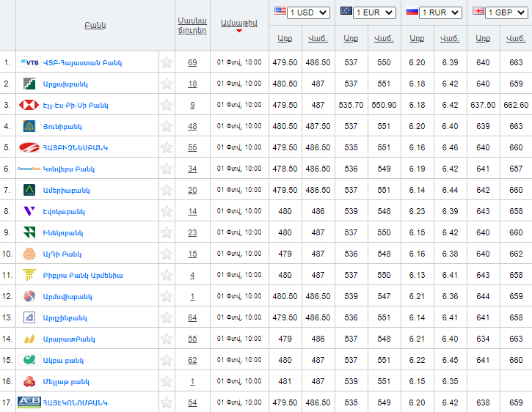This screenshot has height=412, width=532.
Task: Click the Converse Bank logo
Action: [29, 169]
